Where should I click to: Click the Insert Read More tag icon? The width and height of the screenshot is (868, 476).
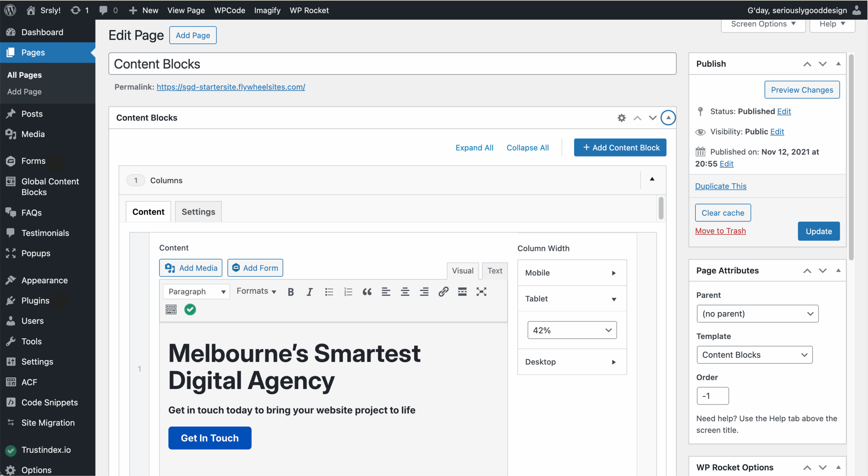point(462,292)
